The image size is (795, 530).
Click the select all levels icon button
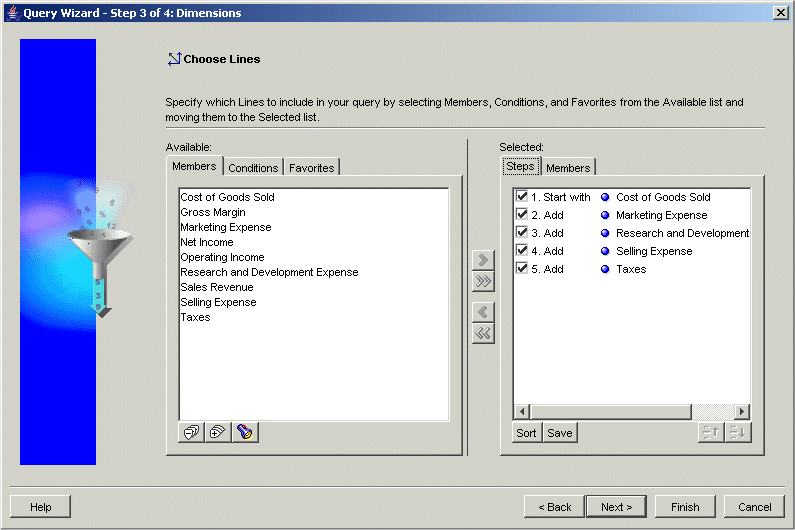coord(192,432)
